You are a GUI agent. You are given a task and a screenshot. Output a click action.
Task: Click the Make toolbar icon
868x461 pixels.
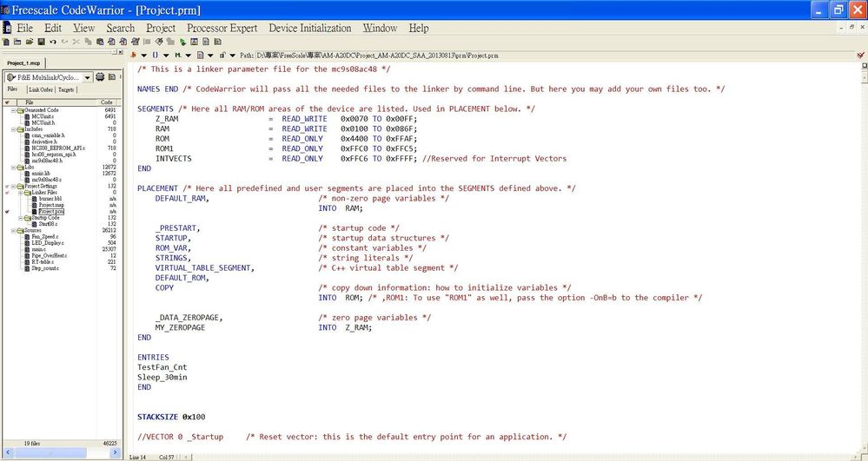pos(159,42)
